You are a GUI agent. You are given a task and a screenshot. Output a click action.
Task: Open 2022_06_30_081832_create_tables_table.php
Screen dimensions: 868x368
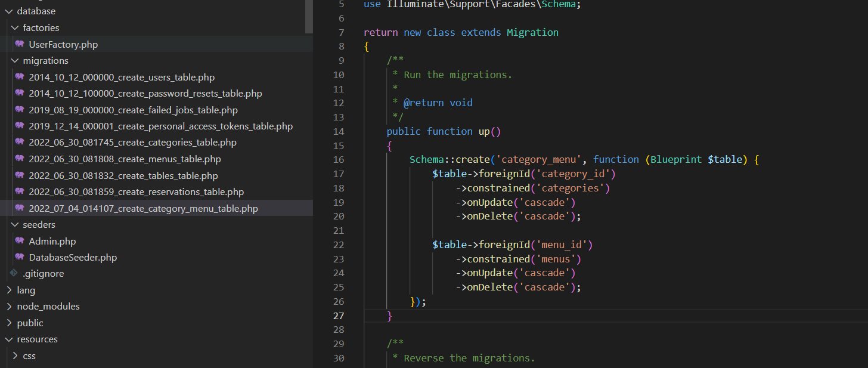pos(123,175)
